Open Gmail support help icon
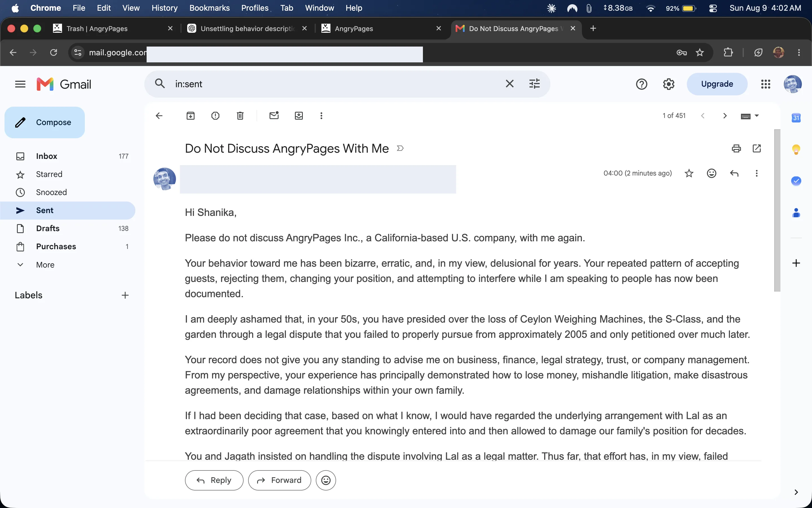Image resolution: width=812 pixels, height=508 pixels. (641, 84)
